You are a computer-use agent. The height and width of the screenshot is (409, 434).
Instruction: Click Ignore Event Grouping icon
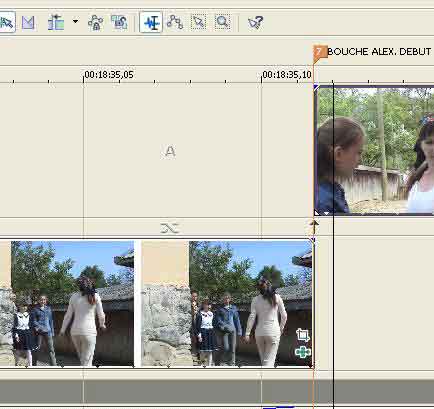point(119,22)
